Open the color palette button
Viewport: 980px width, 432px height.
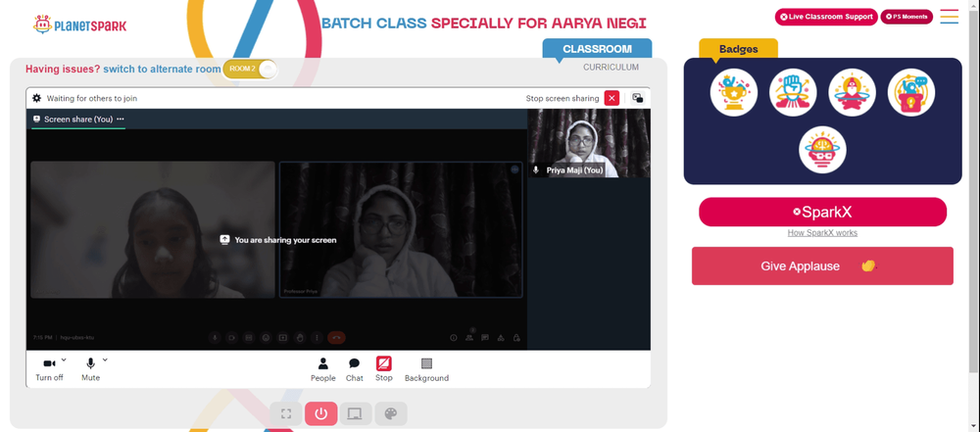[x=391, y=413]
